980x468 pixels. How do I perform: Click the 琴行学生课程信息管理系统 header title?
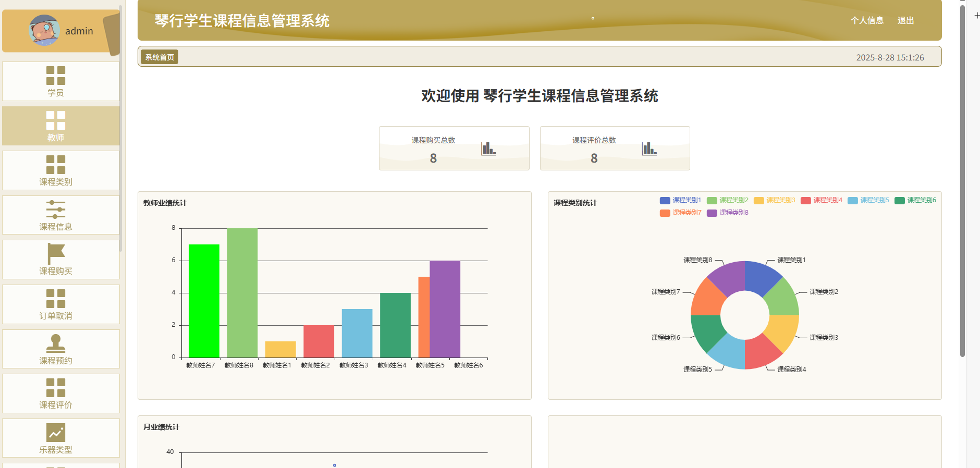[242, 21]
